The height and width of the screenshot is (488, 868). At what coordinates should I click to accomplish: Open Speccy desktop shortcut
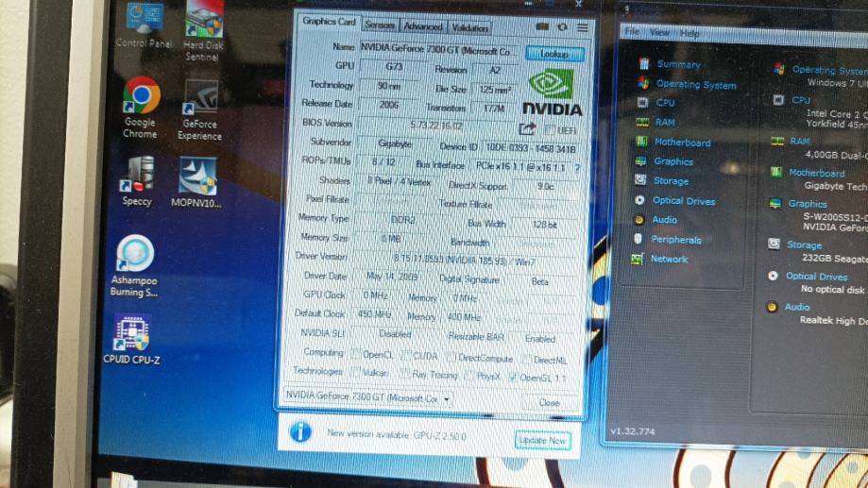[137, 181]
